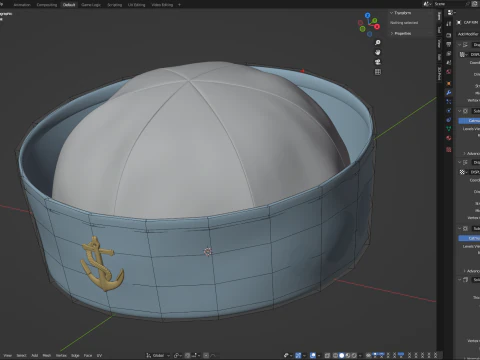Open the pivot point dropdown

click(x=178, y=355)
